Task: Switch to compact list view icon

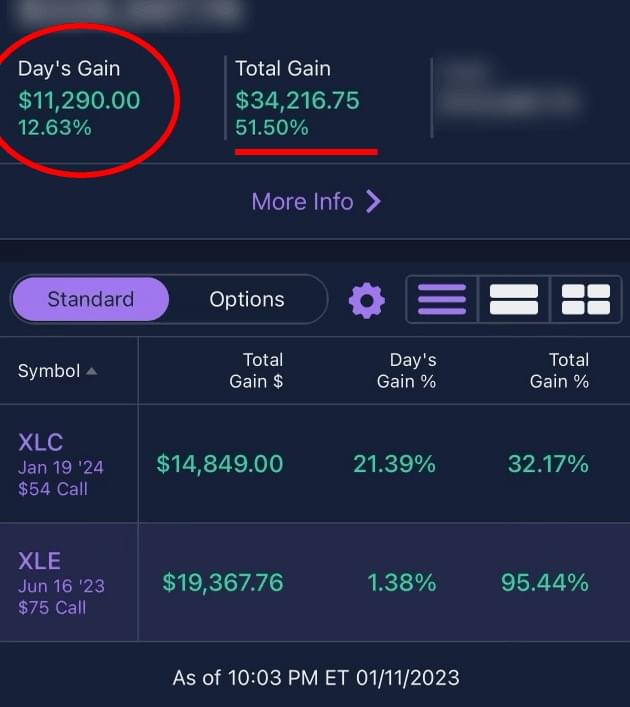Action: [x=441, y=300]
